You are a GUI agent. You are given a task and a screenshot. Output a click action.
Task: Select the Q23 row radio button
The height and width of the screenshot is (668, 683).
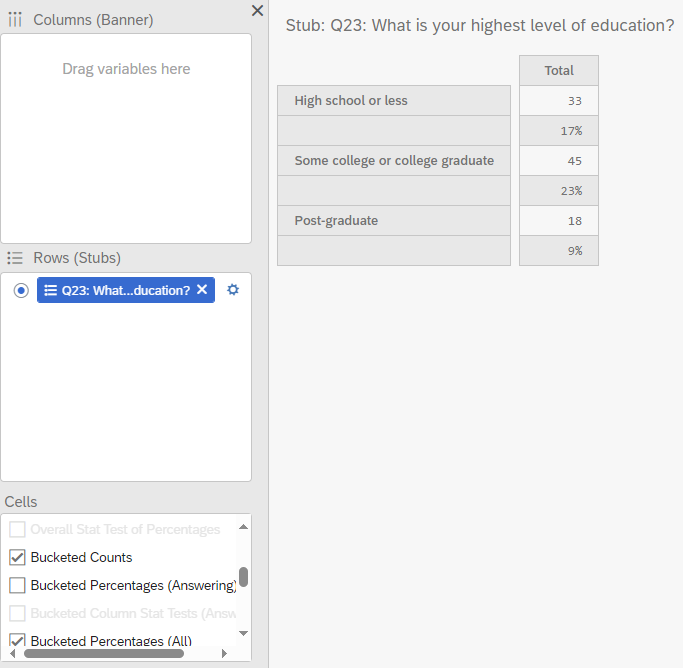(x=21, y=290)
